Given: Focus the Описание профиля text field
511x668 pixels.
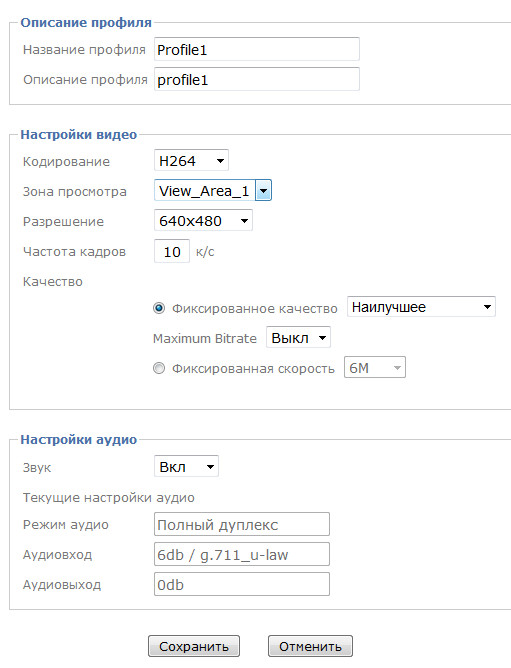Looking at the screenshot, I should point(257,79).
